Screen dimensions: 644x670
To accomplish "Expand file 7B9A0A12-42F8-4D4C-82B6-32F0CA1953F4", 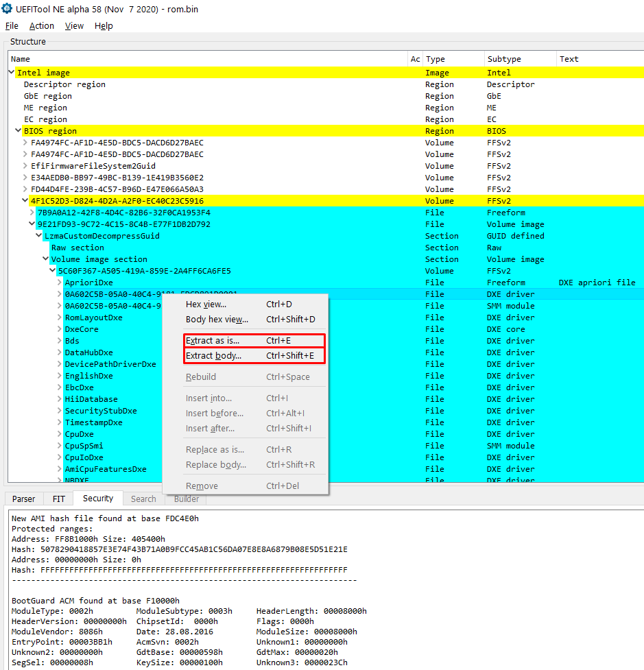I will 32,213.
